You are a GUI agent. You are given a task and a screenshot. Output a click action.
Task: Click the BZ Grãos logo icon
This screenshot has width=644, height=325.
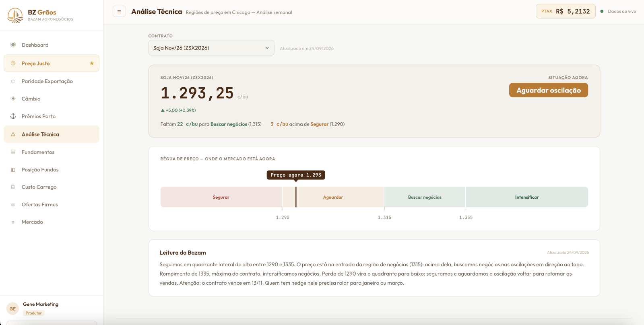point(15,15)
